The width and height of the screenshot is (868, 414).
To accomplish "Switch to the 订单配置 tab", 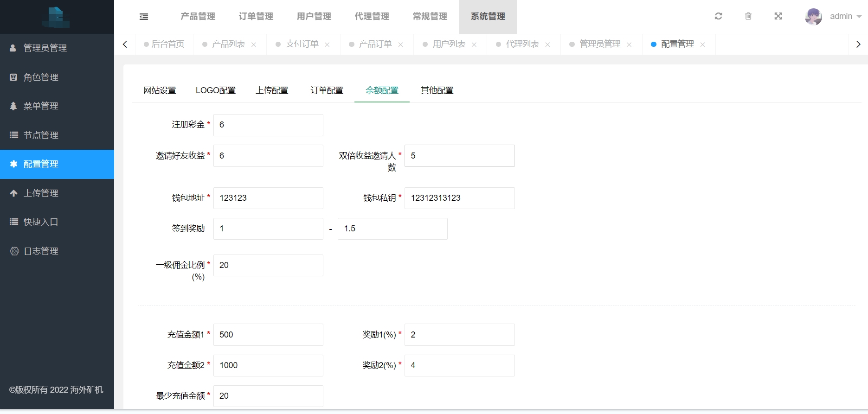I will tap(327, 90).
